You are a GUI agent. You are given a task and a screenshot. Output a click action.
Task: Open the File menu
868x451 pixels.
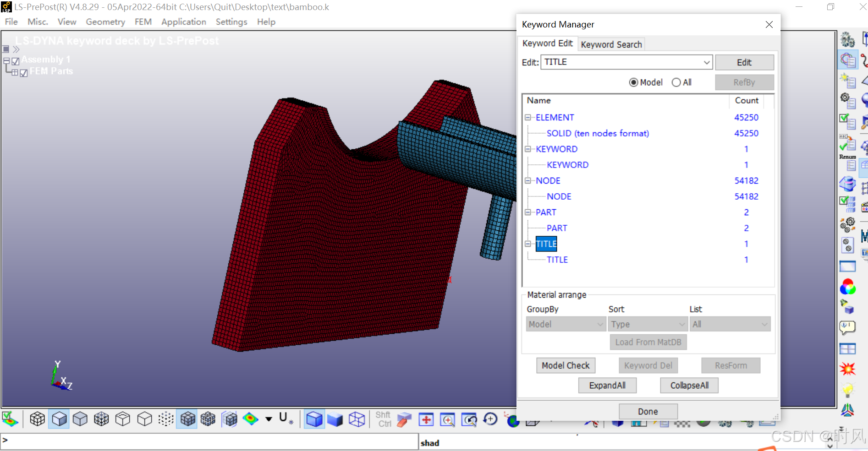point(11,22)
